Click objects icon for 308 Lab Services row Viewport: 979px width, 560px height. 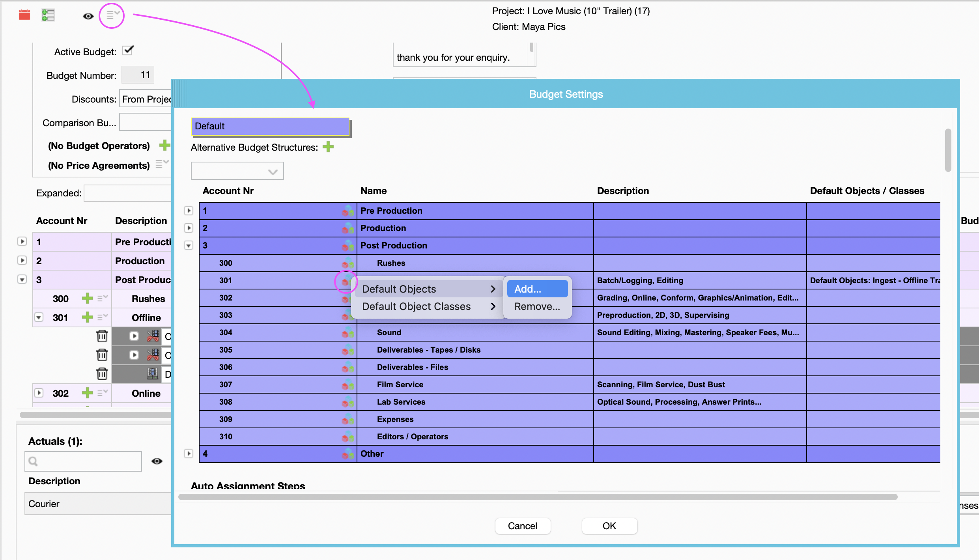click(348, 402)
